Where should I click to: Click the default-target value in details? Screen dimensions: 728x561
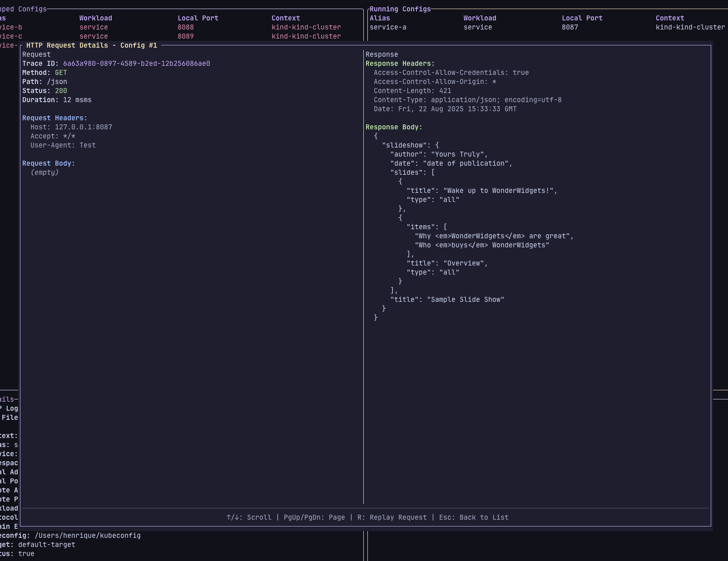tap(47, 545)
